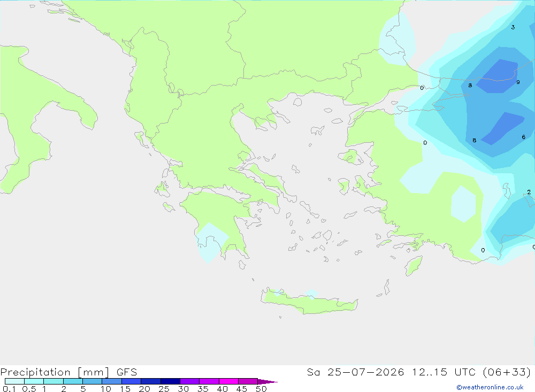Click the '(06+33)' forecast run label
This screenshot has height=392, width=535.
pos(507,372)
